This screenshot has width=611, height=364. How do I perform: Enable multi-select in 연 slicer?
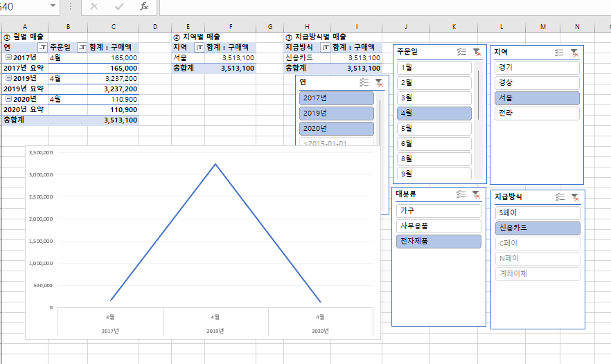coord(364,82)
